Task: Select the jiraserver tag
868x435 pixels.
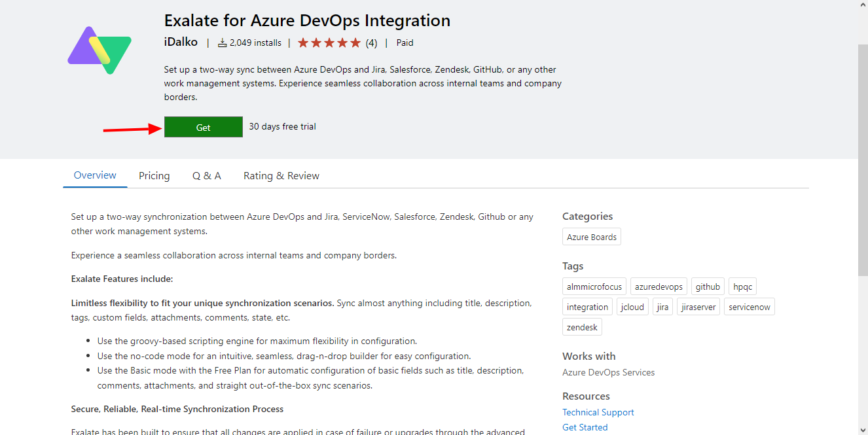Action: pyautogui.click(x=698, y=307)
